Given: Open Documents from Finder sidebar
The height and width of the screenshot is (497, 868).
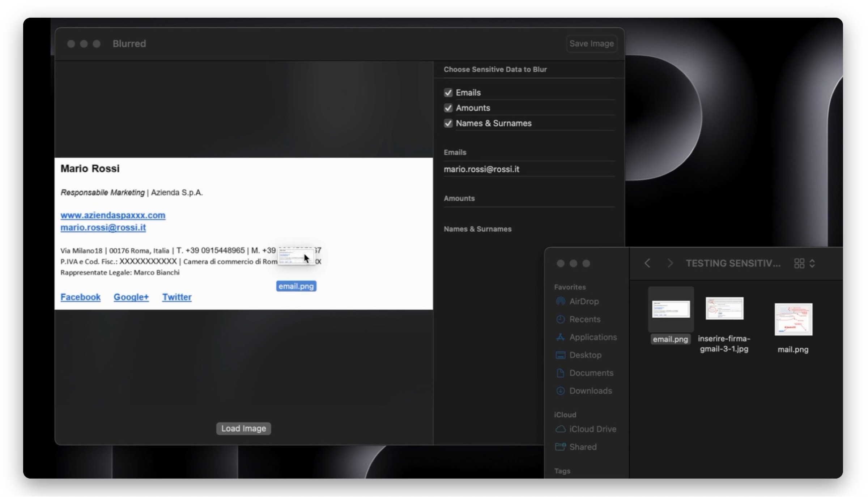Looking at the screenshot, I should (591, 373).
